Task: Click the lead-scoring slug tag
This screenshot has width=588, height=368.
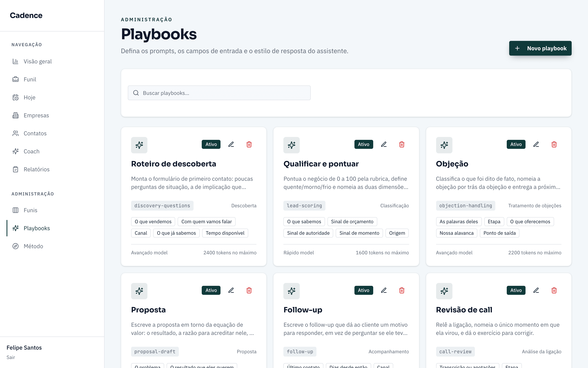Action: [x=304, y=206]
